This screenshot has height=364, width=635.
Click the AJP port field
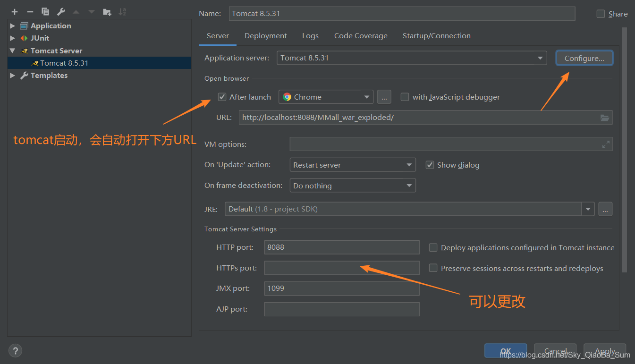pos(342,309)
